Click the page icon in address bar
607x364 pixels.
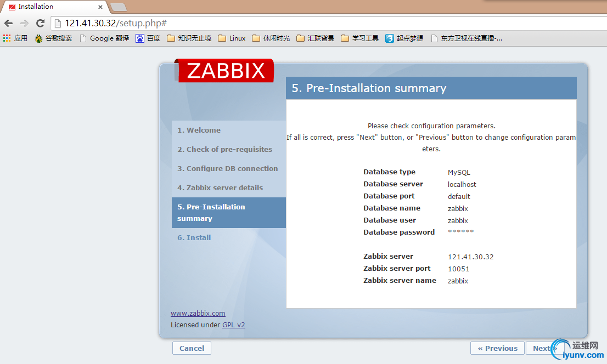(x=58, y=23)
